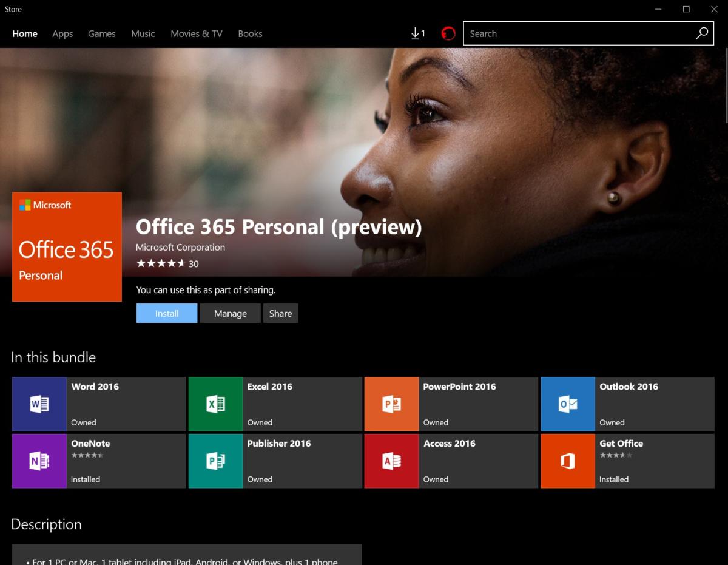The image size is (728, 565).
Task: Click 'You can use this as part of sharing' text
Action: pos(206,290)
